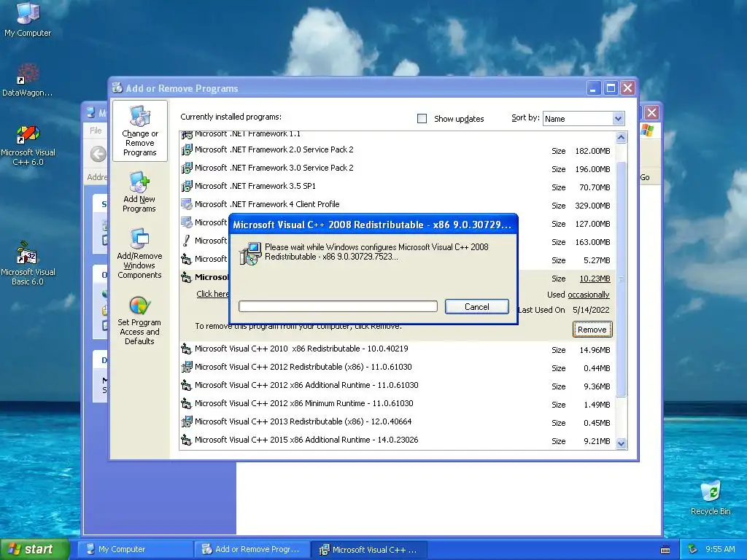Screen dimensions: 747x560
Task: Click icon of Visual C++ 2013 Redistributable (x86)
Action: click(187, 421)
